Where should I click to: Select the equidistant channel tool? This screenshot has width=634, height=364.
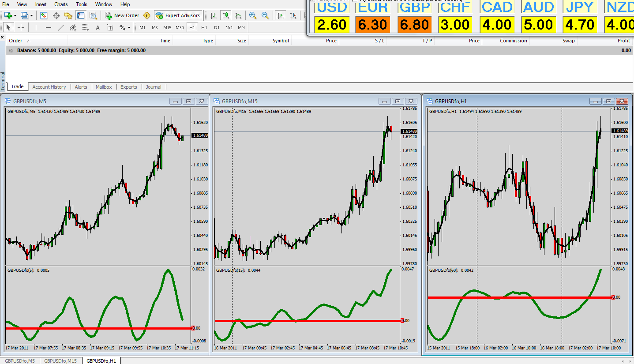click(x=73, y=27)
